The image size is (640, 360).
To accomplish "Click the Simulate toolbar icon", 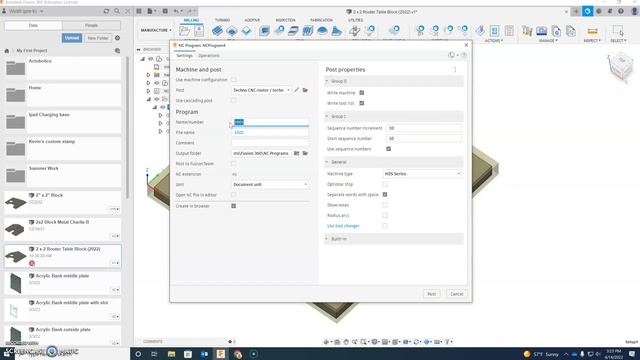I will tap(480, 31).
